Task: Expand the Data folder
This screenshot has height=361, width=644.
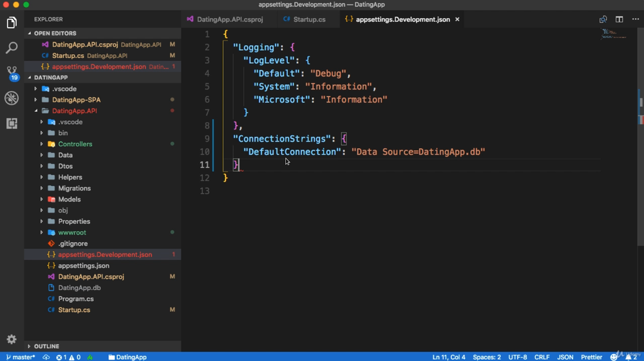Action: [x=102, y=155]
